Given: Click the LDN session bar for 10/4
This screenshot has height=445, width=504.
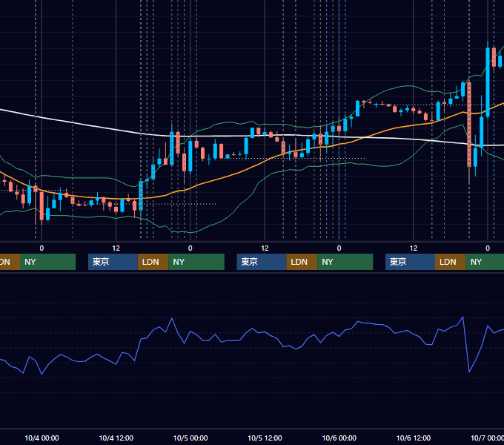Looking at the screenshot, I should 153,262.
